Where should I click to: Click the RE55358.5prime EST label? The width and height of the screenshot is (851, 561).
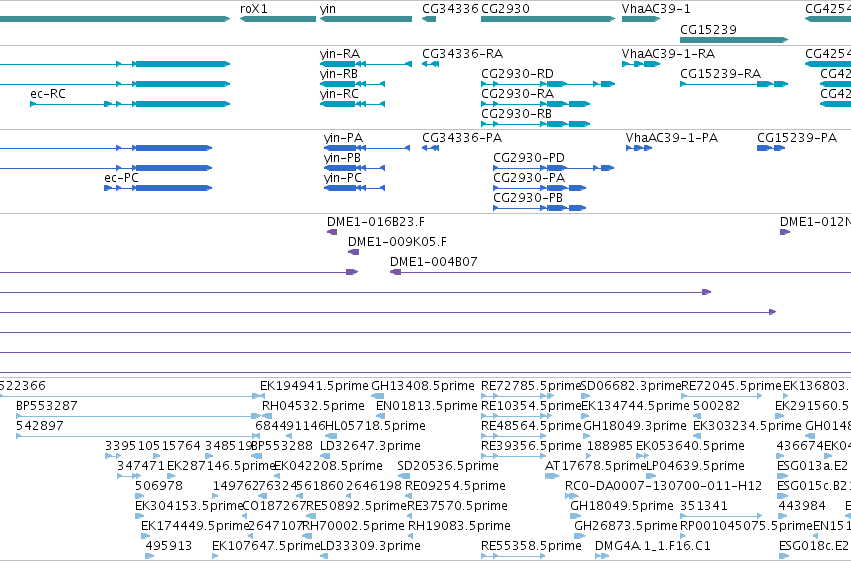pyautogui.click(x=531, y=546)
